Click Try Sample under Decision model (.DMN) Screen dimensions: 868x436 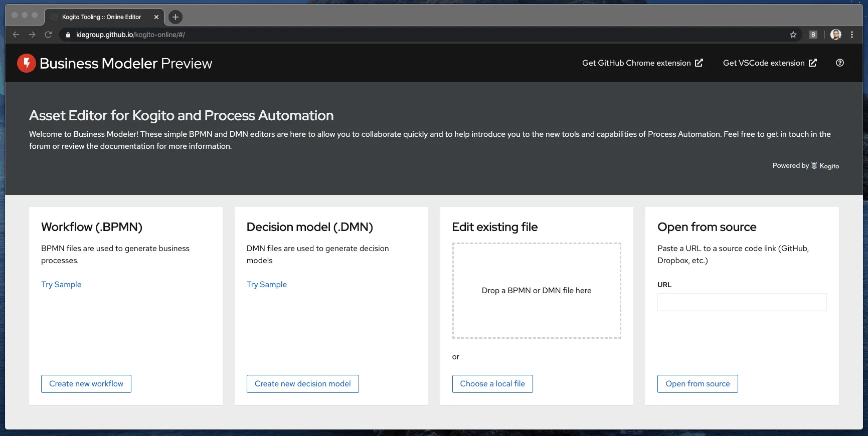[x=267, y=284]
